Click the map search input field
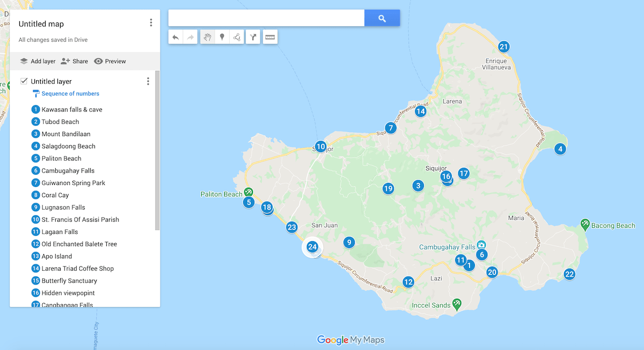 click(x=266, y=18)
